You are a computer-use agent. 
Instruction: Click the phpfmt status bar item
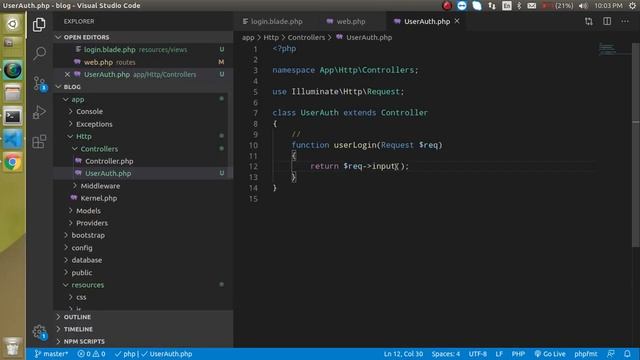586,354
